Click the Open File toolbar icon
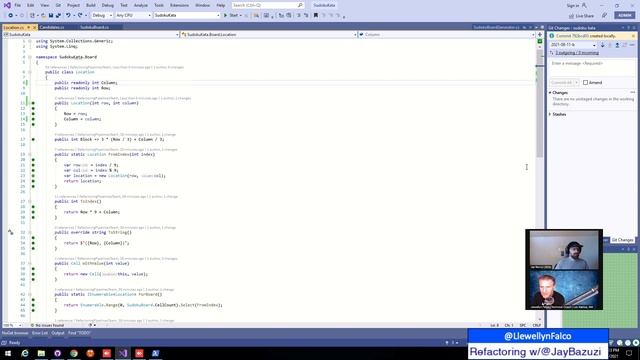The width and height of the screenshot is (640, 360). tap(43, 16)
